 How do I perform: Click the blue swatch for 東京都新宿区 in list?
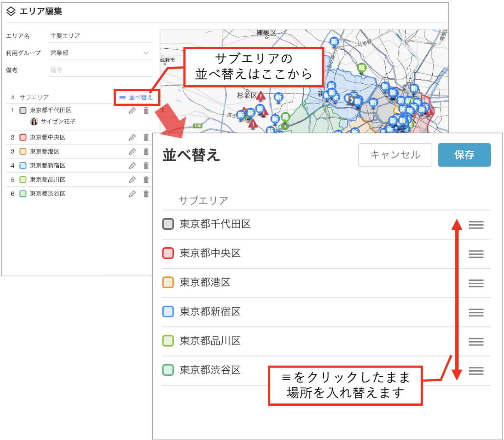click(x=23, y=165)
